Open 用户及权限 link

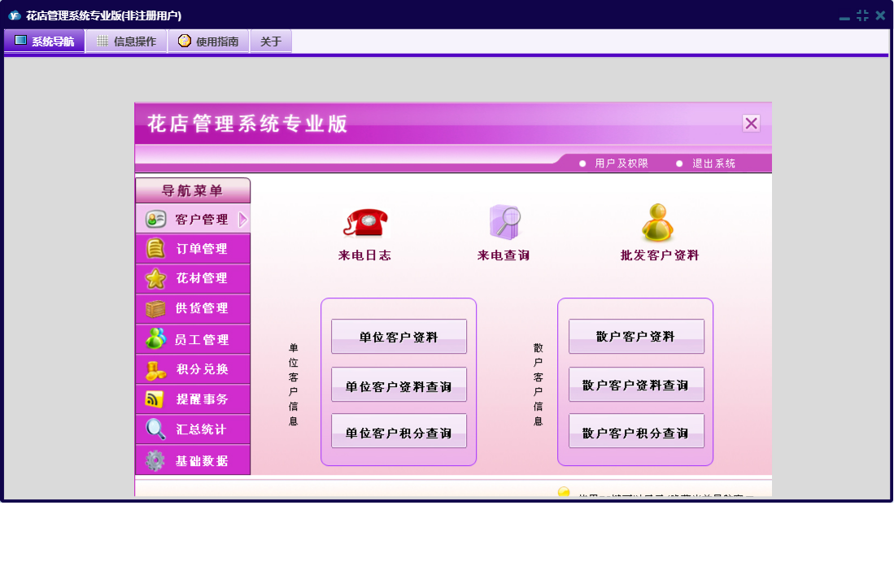[621, 163]
